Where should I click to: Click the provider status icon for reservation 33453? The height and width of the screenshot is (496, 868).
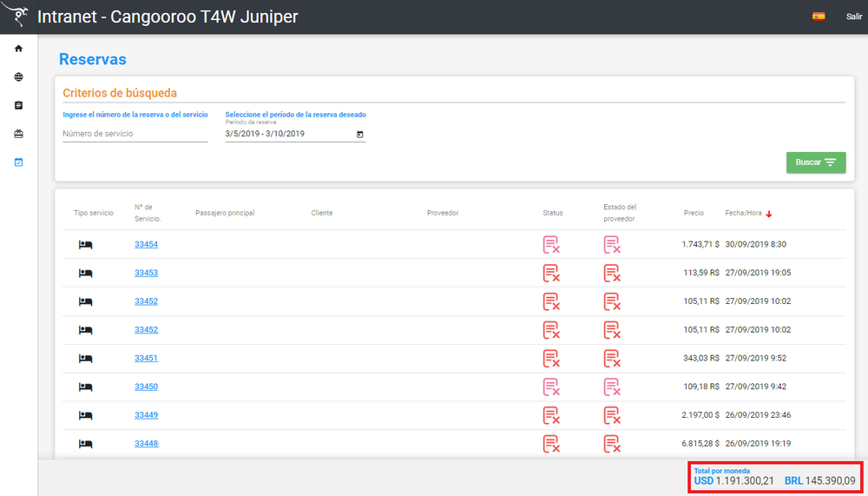coord(612,273)
